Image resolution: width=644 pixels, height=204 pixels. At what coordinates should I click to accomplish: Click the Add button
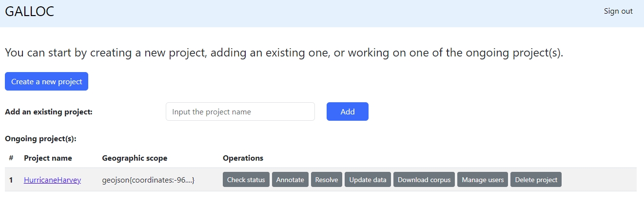pyautogui.click(x=347, y=111)
